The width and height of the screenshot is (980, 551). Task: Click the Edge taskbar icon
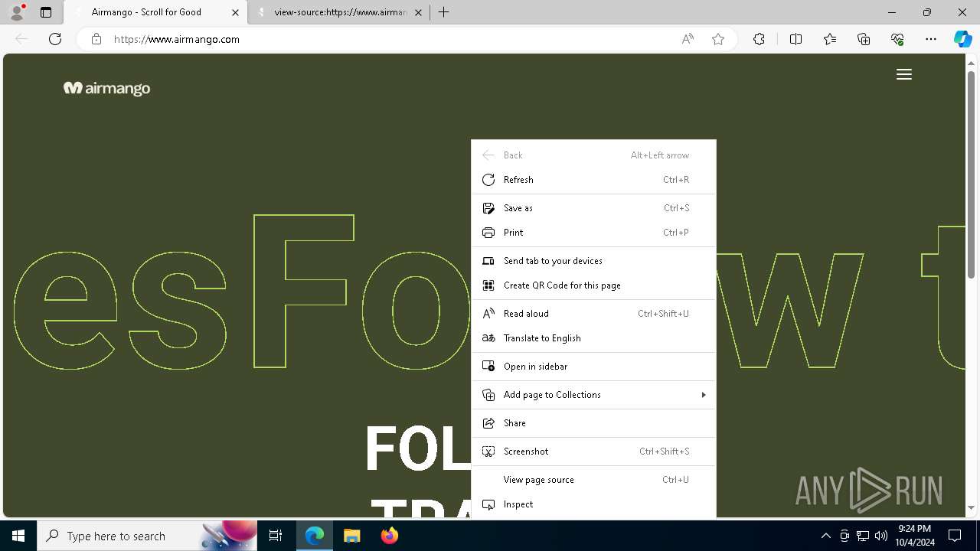[315, 536]
